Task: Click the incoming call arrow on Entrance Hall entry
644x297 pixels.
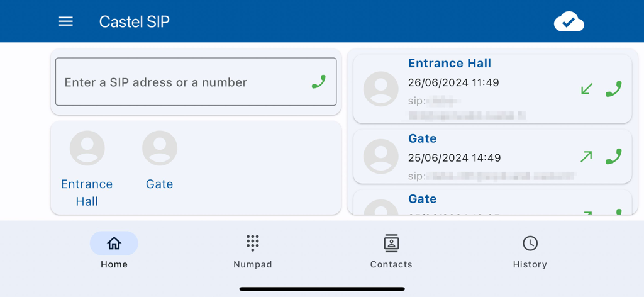Action: 587,89
